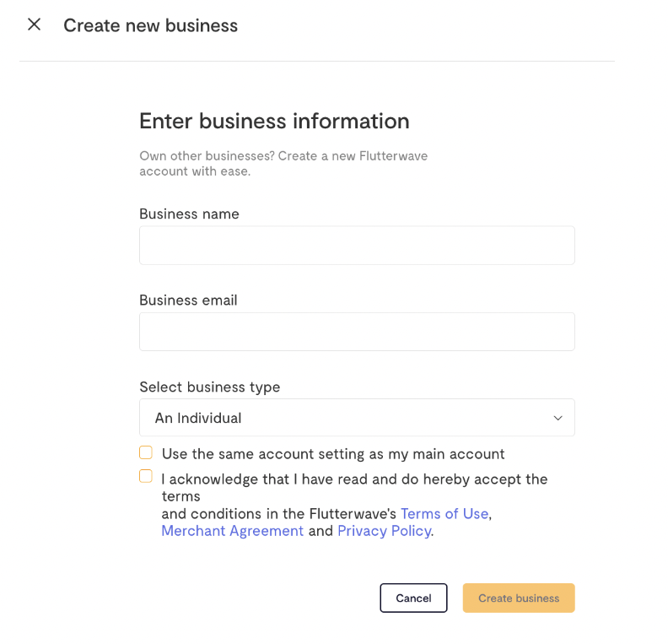Open the Privacy Policy link
The width and height of the screenshot is (668, 644).
click(385, 531)
